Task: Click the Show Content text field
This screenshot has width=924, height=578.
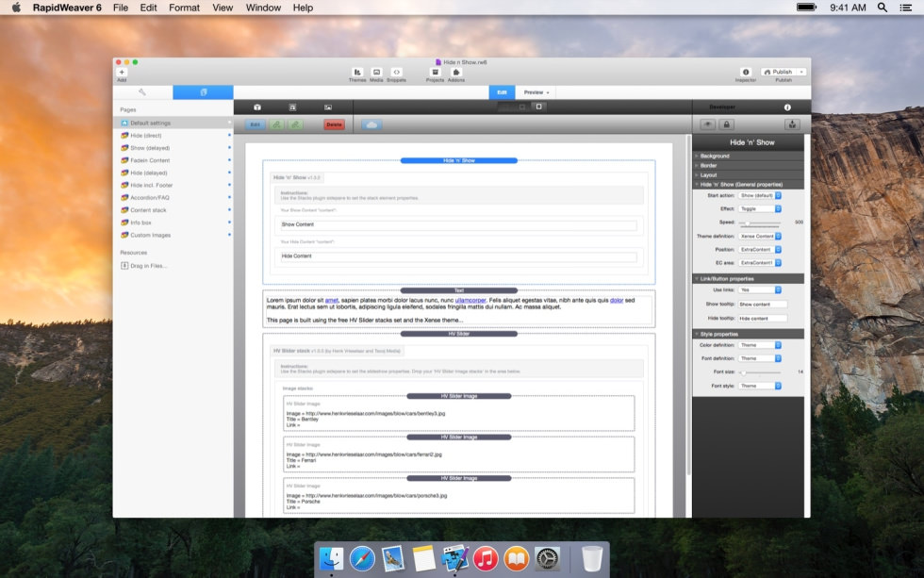Action: pyautogui.click(x=458, y=224)
